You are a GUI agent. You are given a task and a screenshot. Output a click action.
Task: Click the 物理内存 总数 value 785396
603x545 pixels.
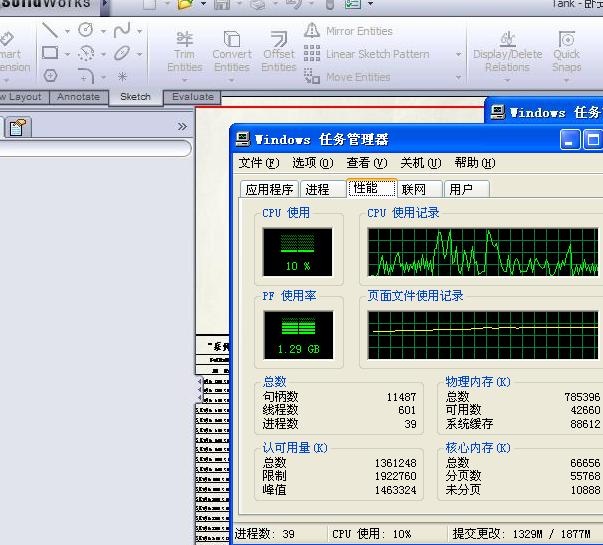pyautogui.click(x=582, y=397)
